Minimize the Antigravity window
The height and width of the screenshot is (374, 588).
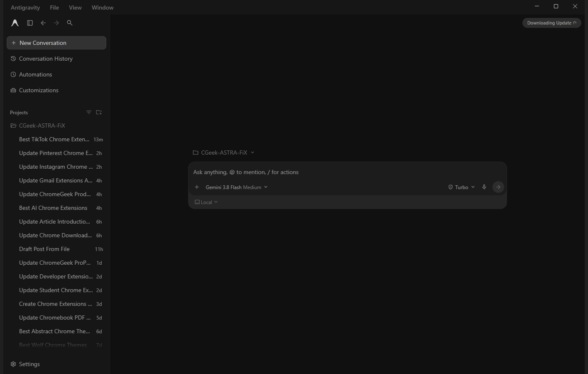tap(537, 6)
